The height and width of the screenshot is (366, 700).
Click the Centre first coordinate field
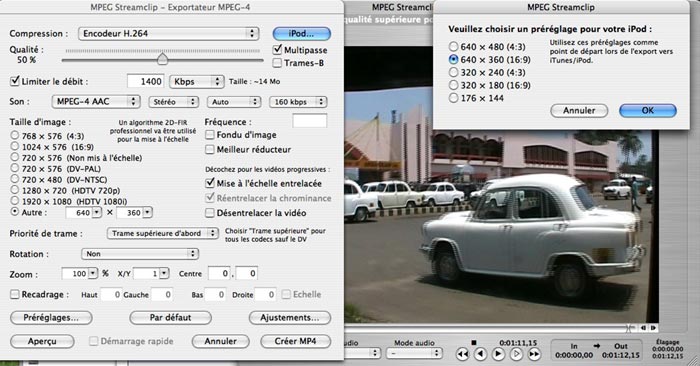[x=219, y=273]
